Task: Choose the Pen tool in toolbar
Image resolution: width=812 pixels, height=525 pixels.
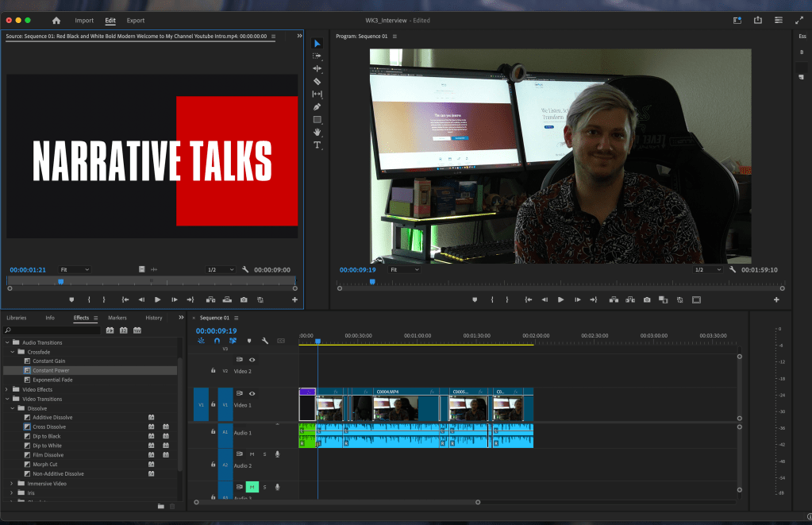Action: [x=317, y=106]
